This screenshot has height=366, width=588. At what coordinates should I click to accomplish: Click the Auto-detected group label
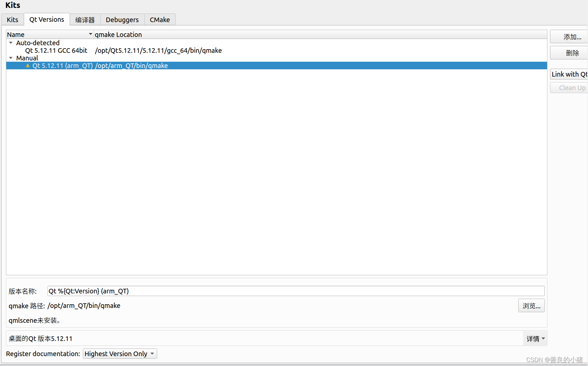[x=38, y=43]
